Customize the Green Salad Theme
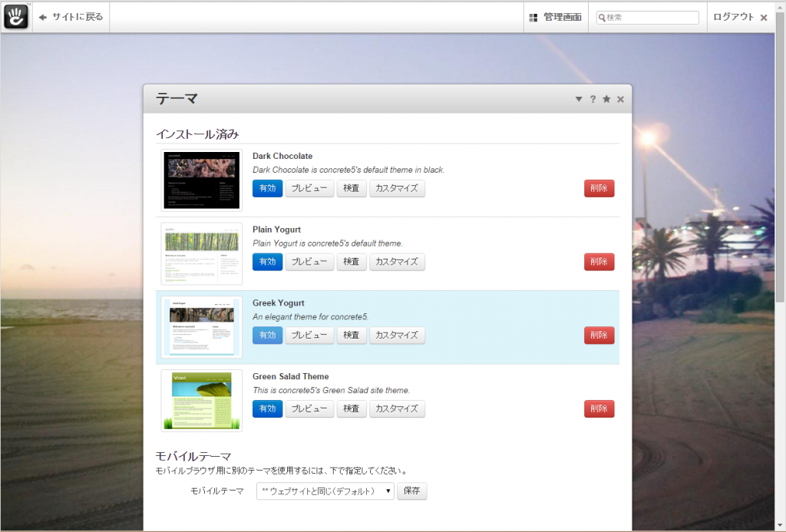The width and height of the screenshot is (786, 532). (x=398, y=408)
